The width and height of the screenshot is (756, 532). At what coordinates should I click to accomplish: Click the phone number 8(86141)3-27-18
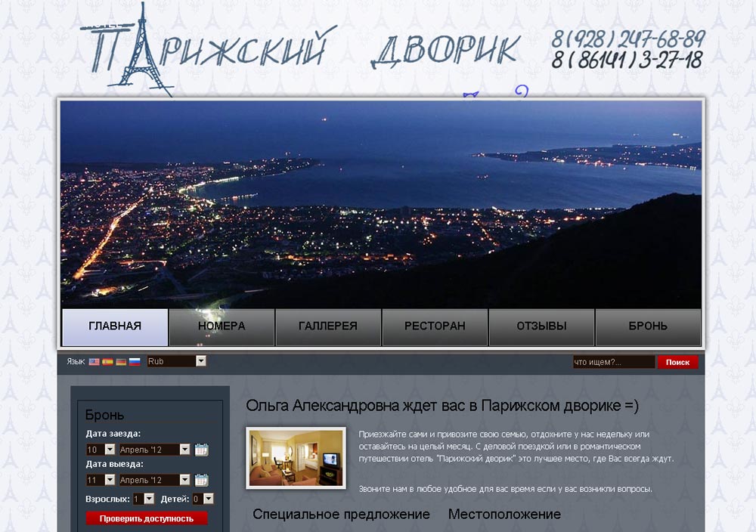(627, 60)
